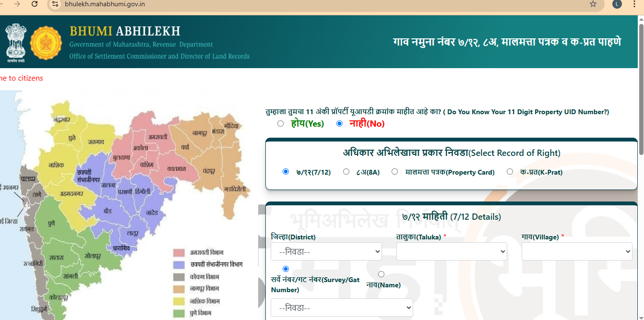The height and width of the screenshot is (320, 644).
Task: Select search by नाव(Name) radio
Action: pyautogui.click(x=382, y=274)
